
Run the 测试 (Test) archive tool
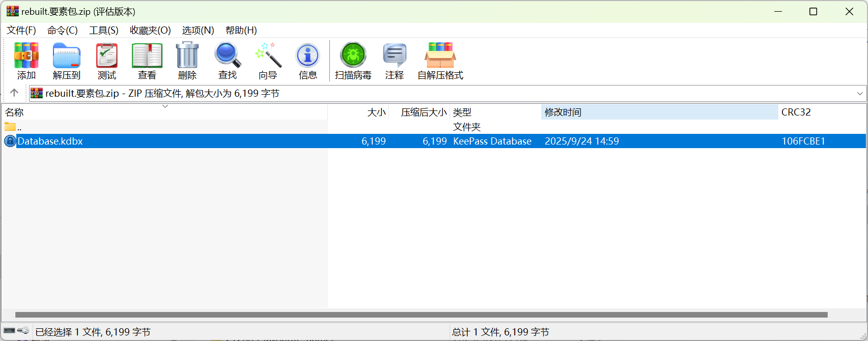pyautogui.click(x=107, y=56)
